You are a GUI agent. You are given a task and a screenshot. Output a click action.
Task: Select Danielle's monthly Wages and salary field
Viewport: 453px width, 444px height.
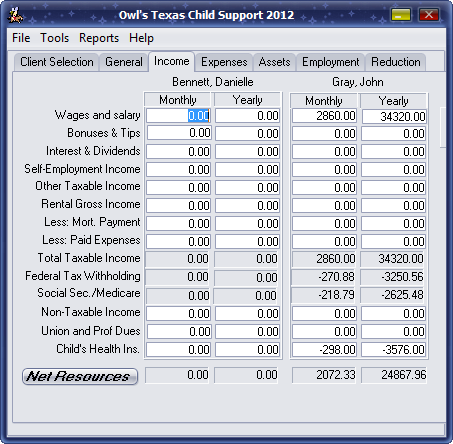[x=178, y=116]
